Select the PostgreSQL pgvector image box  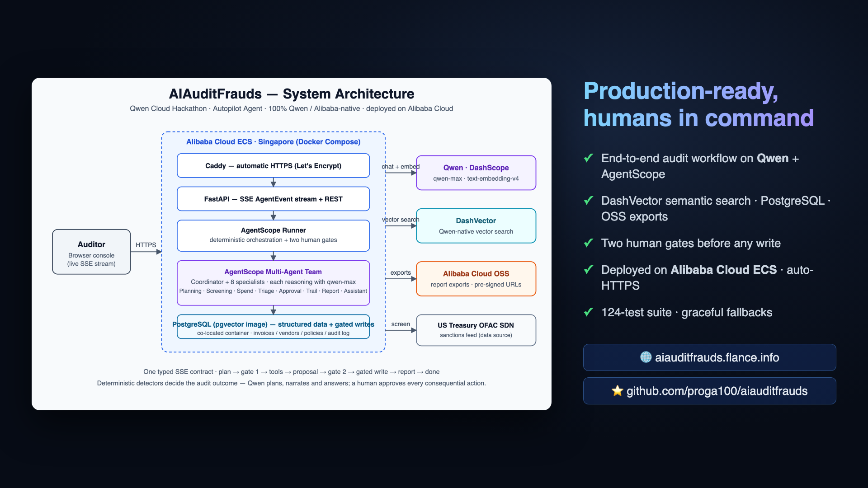tap(273, 327)
